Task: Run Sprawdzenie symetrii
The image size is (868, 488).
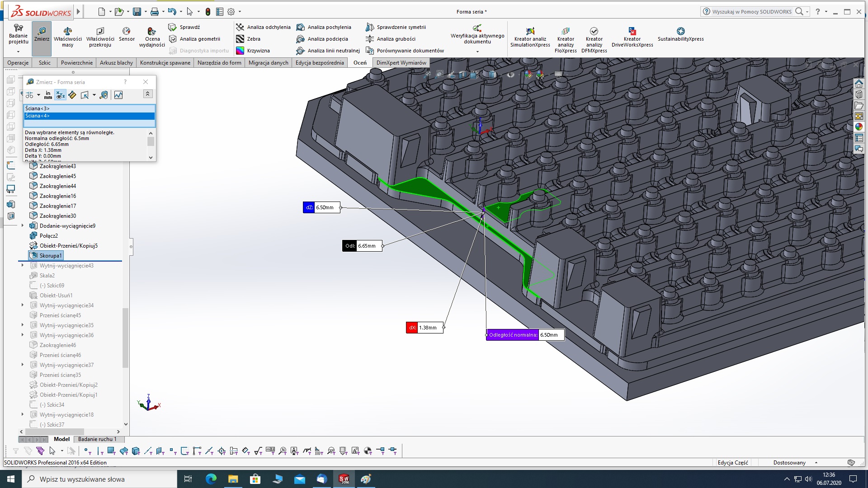Action: point(396,27)
